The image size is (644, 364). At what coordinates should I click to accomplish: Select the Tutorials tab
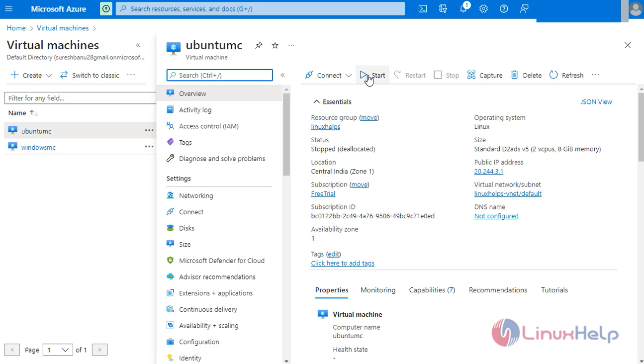click(554, 290)
